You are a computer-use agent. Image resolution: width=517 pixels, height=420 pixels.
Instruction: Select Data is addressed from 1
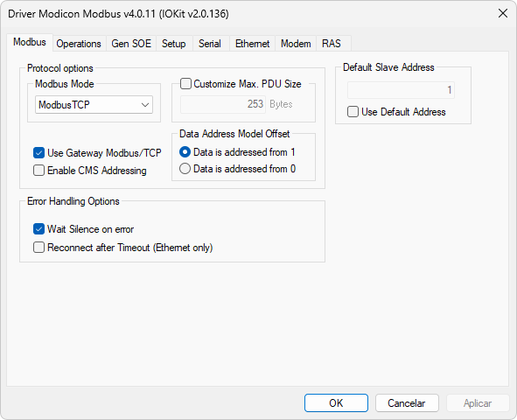click(185, 152)
